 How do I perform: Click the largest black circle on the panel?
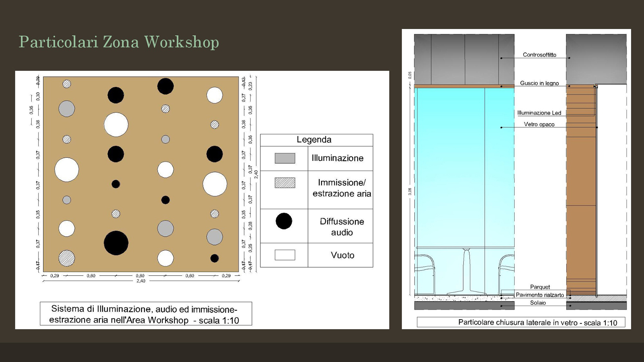[x=116, y=243]
